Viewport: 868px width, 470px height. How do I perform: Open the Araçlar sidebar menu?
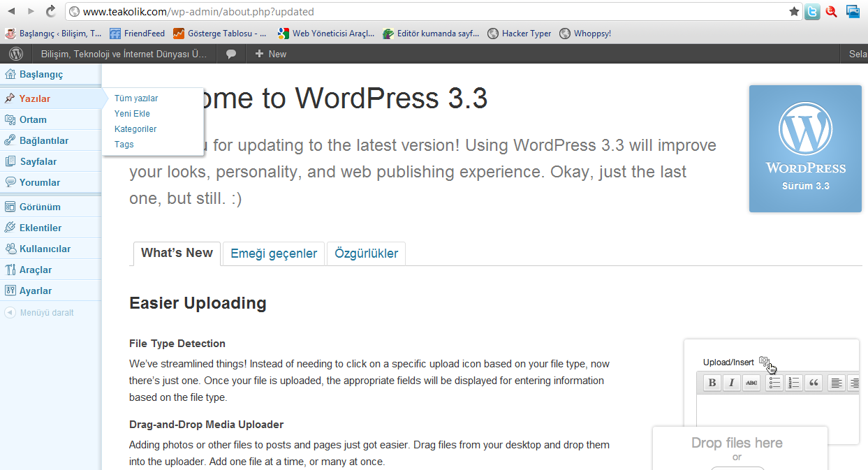pyautogui.click(x=50, y=270)
